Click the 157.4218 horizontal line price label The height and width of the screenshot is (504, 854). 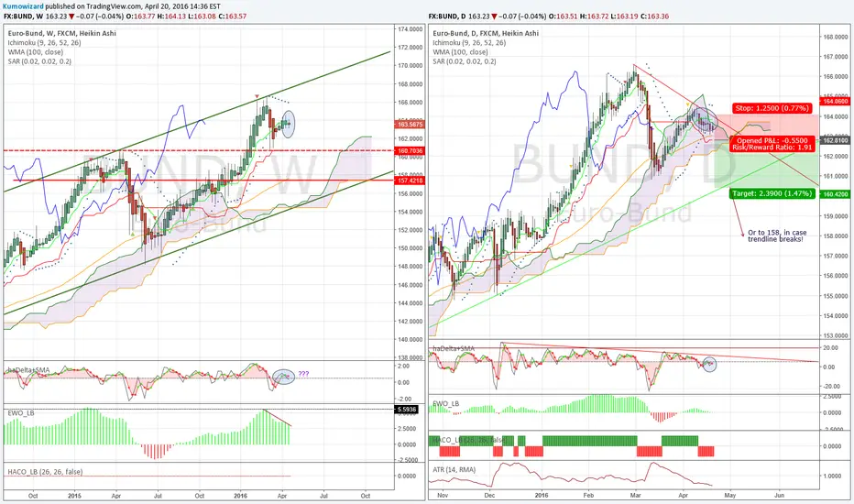coord(411,181)
